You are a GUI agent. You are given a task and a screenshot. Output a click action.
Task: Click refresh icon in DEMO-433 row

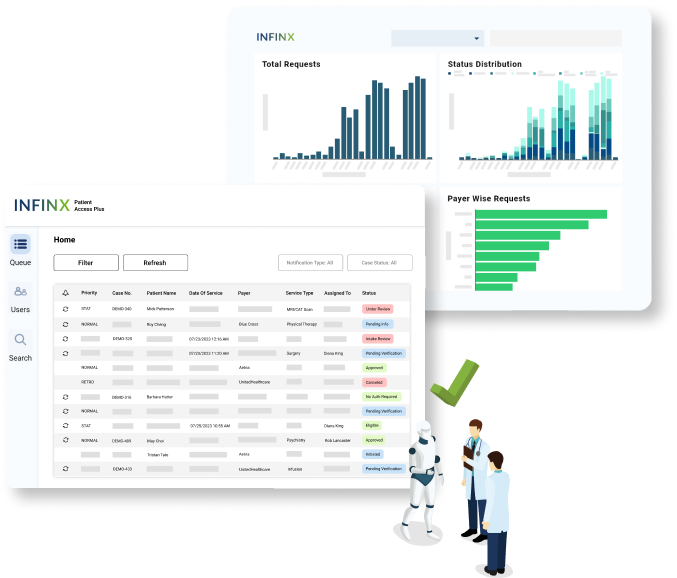pyautogui.click(x=66, y=469)
